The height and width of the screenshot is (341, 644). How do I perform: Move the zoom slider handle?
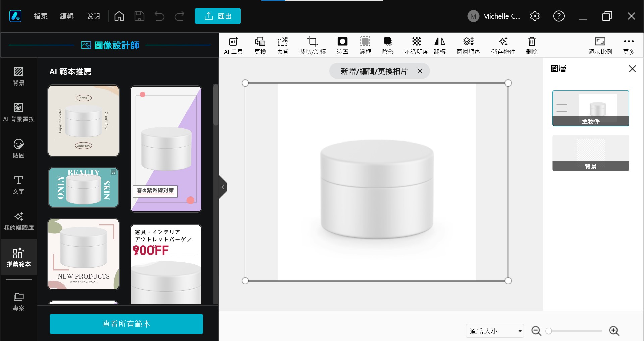[549, 331]
